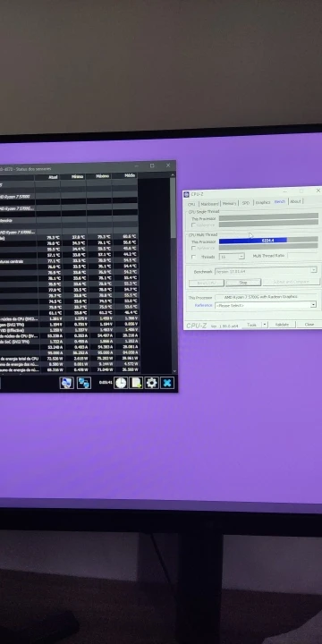Open the Threads count dropdown
The image size is (322, 644).
coord(232,257)
